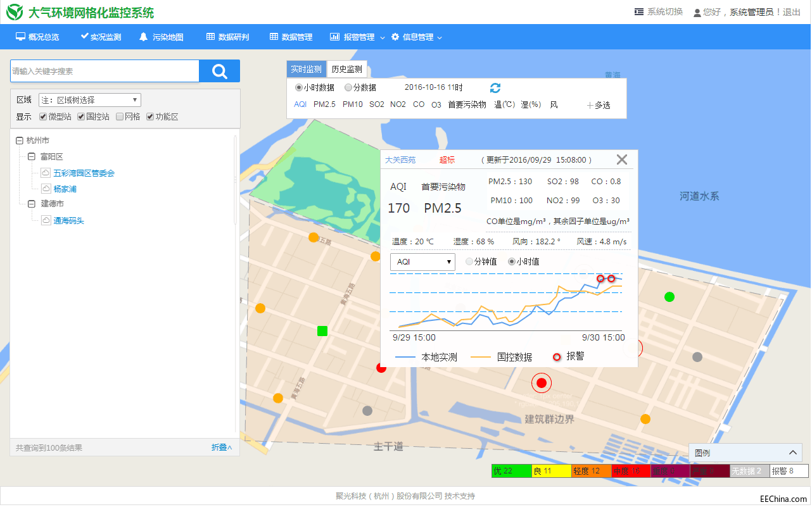Open the AQI chart metric dropdown
The image size is (812, 507).
[x=422, y=261]
